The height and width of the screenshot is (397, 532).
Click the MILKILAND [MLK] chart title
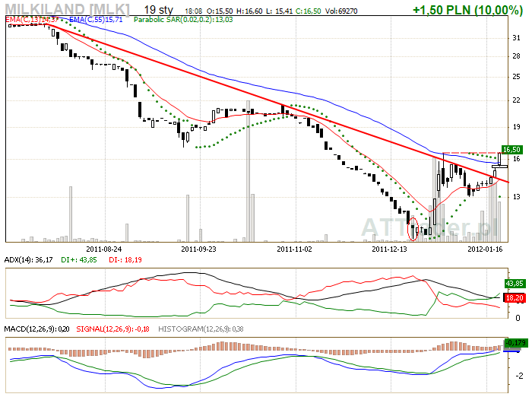(67, 9)
